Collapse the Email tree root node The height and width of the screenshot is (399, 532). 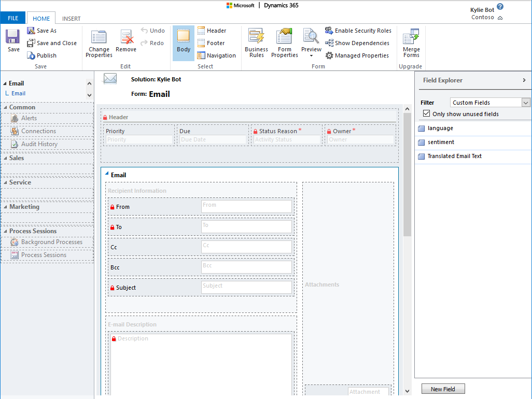(5, 84)
